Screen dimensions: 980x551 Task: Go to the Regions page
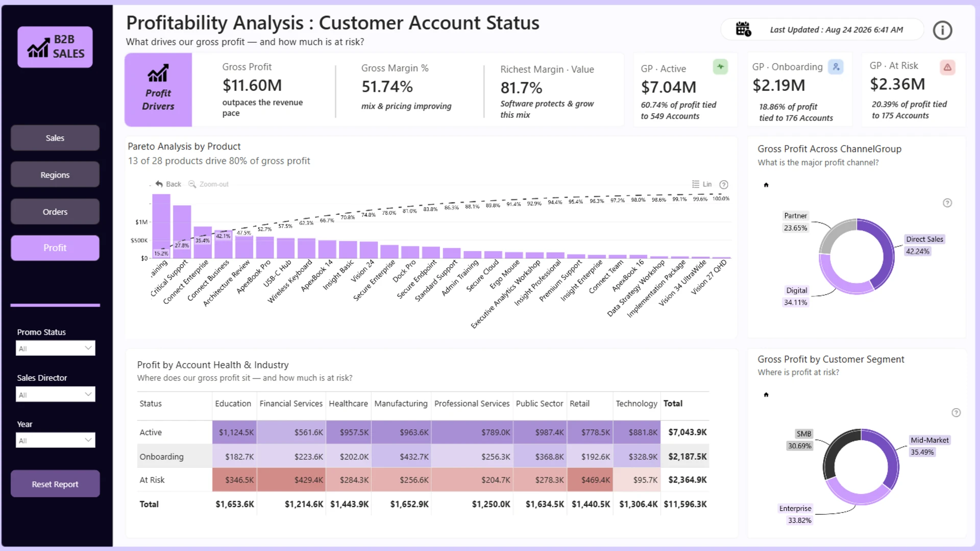coord(55,175)
